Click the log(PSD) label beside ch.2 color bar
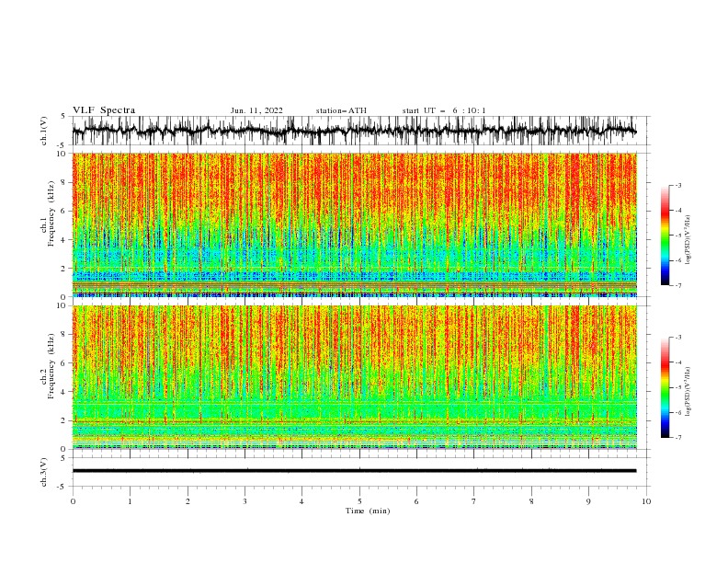Image resolution: width=728 pixels, height=563 pixels. tap(688, 392)
